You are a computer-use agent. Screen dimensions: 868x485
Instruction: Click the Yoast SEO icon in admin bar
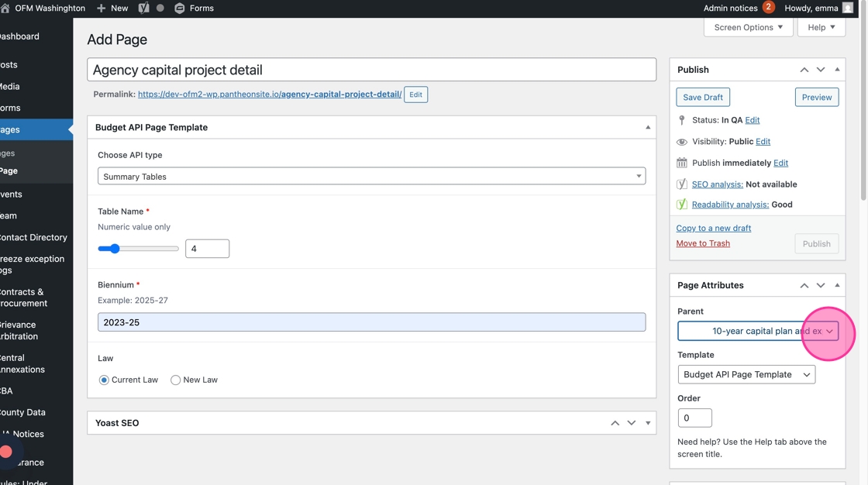point(143,8)
